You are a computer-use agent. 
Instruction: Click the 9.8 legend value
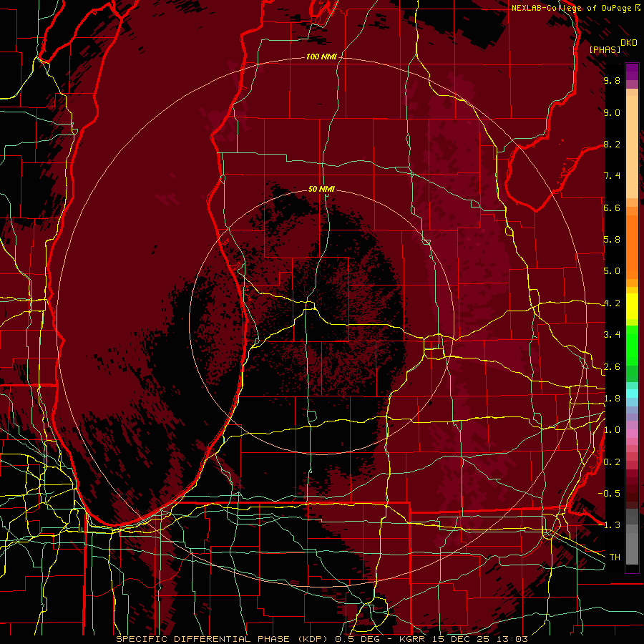612,80
